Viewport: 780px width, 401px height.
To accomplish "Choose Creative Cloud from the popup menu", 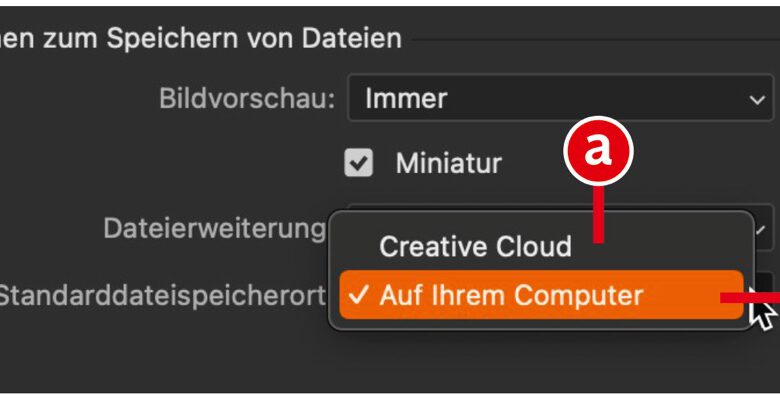I will tap(475, 246).
